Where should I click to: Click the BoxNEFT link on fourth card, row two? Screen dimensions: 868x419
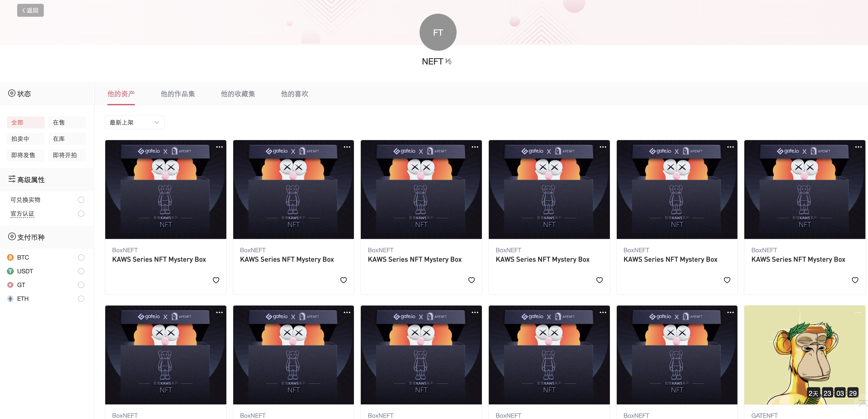(x=509, y=416)
